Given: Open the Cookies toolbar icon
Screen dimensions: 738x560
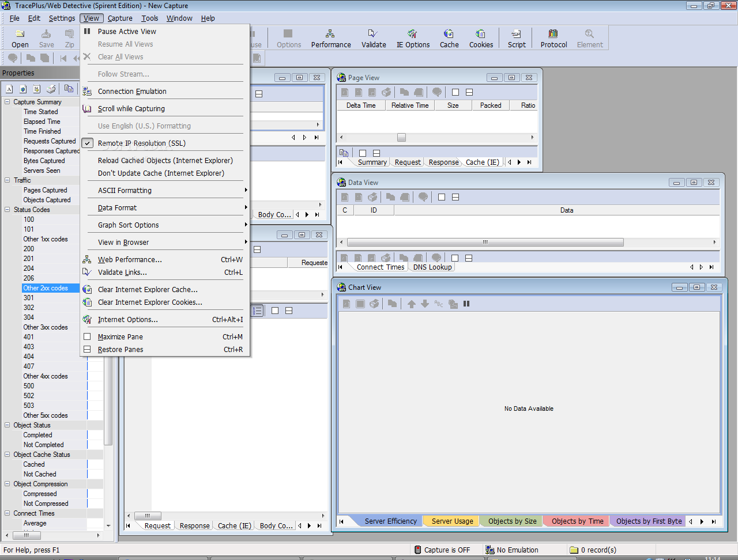Looking at the screenshot, I should [x=481, y=38].
